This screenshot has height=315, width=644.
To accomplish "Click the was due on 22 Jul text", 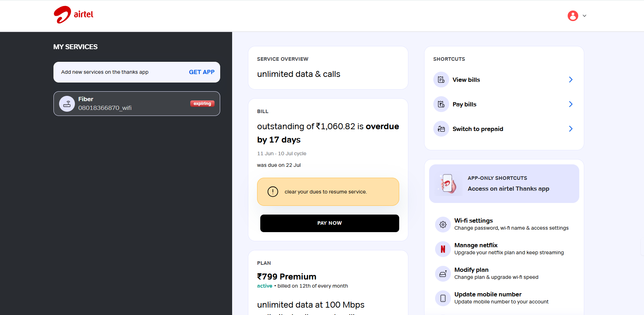I will coord(279,165).
